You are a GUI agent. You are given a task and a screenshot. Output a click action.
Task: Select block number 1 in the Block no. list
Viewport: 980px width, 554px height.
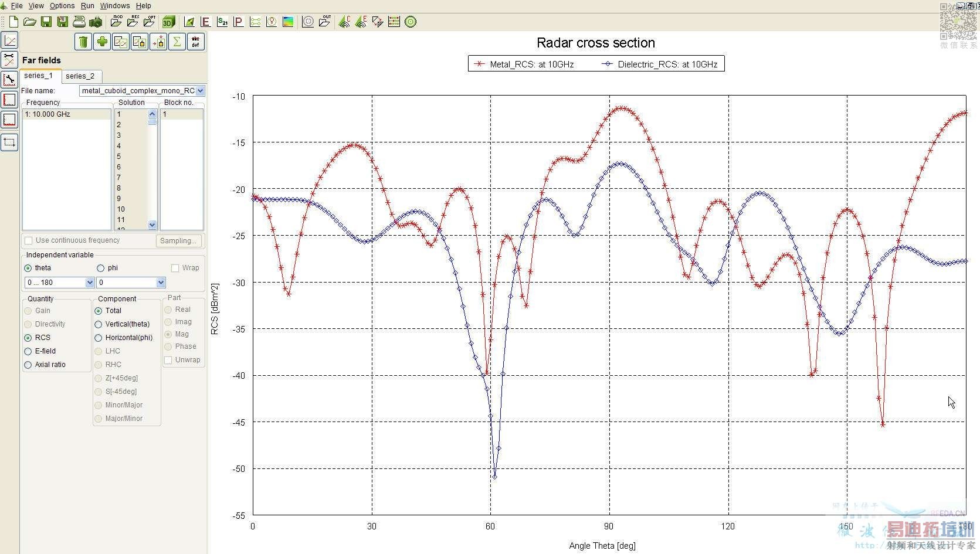coord(182,114)
